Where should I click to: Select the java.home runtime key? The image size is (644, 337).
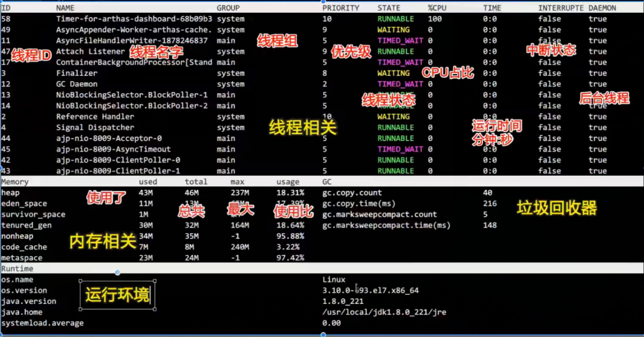pos(22,312)
